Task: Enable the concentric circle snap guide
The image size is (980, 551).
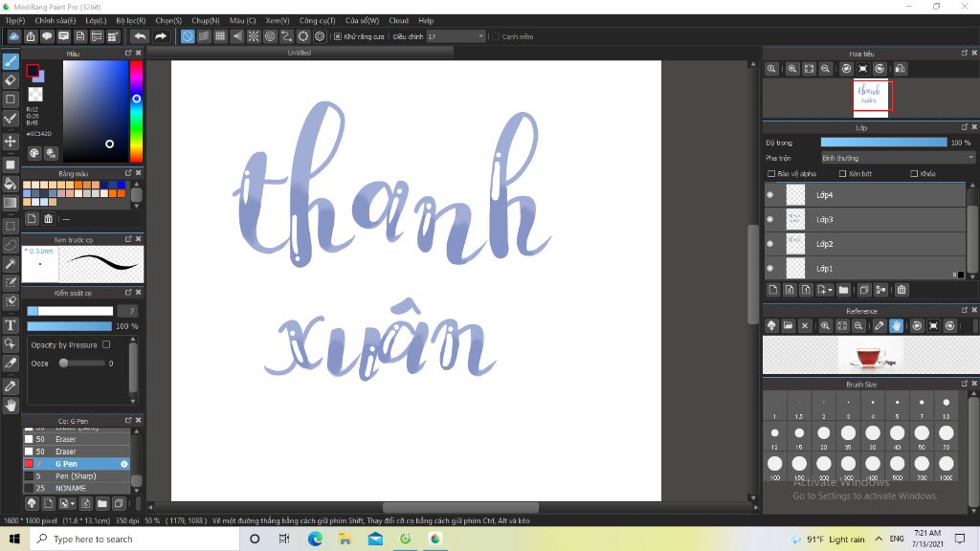Action: (270, 36)
